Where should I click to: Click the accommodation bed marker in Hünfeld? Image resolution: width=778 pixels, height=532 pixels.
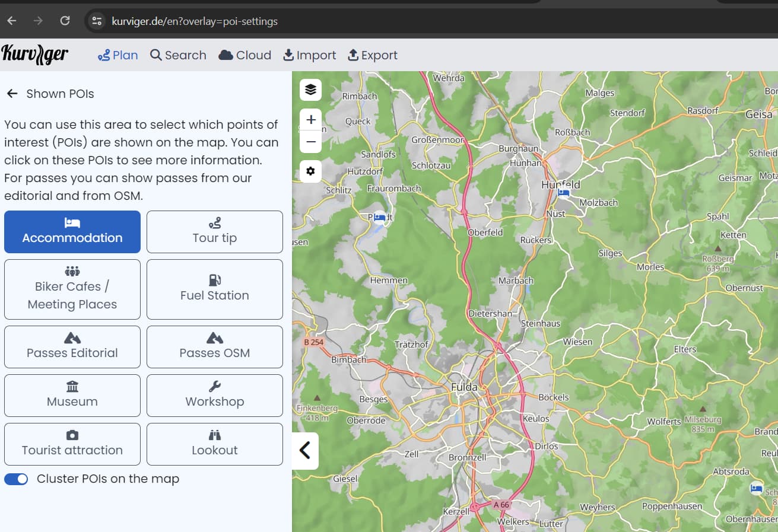coord(563,193)
